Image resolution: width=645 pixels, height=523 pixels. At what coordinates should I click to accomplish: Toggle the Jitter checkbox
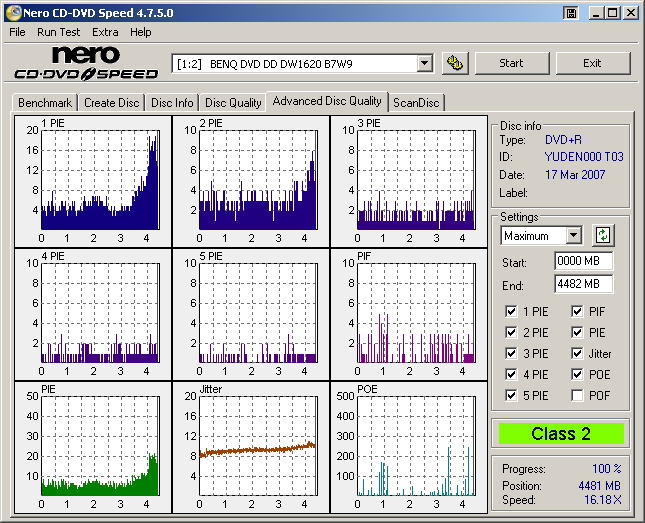(577, 354)
